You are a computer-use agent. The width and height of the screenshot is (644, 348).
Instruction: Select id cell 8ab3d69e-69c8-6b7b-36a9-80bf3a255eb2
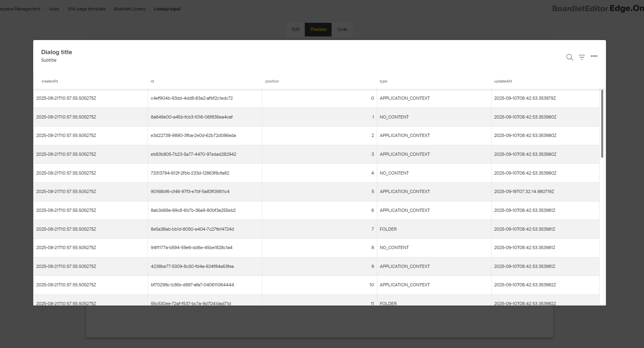[205, 210]
